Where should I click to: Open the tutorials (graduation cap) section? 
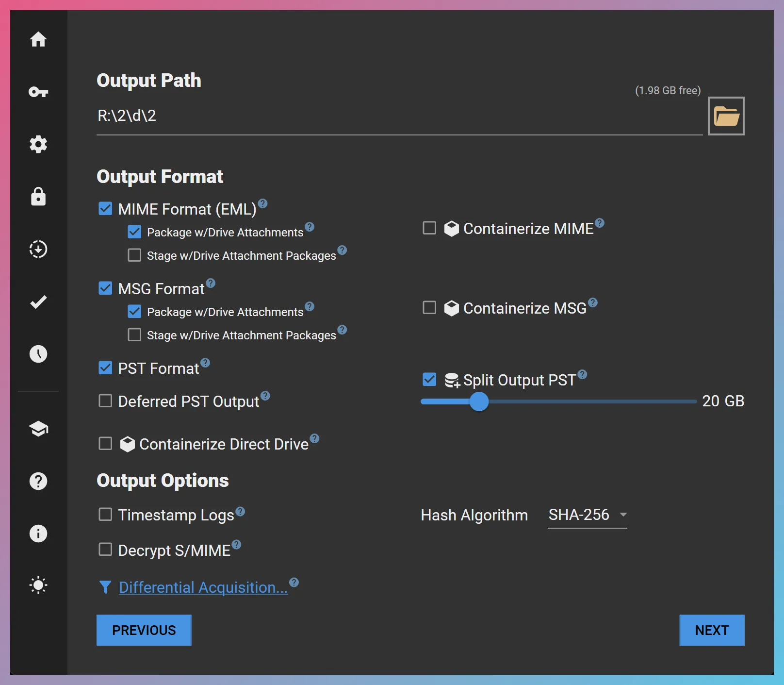pyautogui.click(x=38, y=429)
